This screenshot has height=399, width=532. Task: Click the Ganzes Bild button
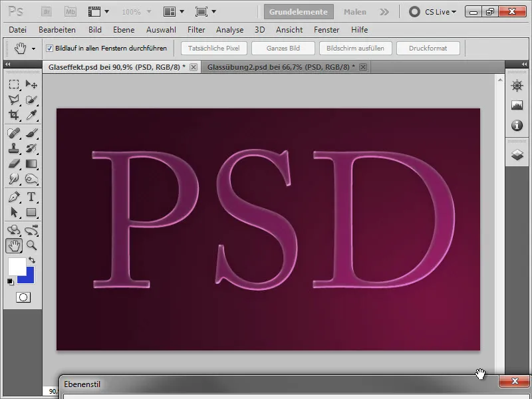point(283,48)
